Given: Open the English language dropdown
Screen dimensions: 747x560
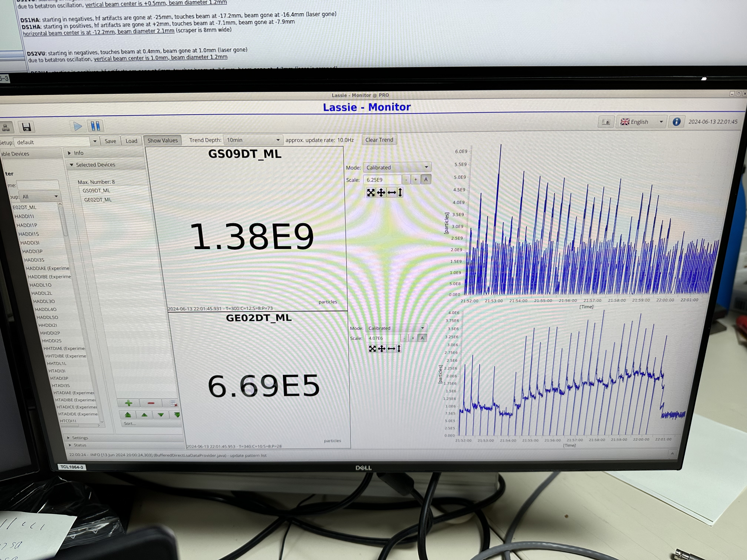Looking at the screenshot, I should [641, 122].
